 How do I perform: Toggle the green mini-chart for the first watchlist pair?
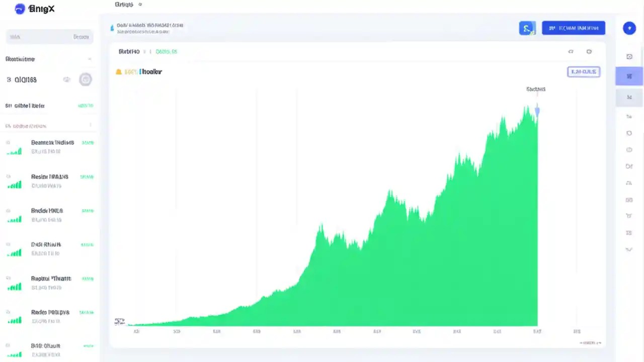point(14,151)
